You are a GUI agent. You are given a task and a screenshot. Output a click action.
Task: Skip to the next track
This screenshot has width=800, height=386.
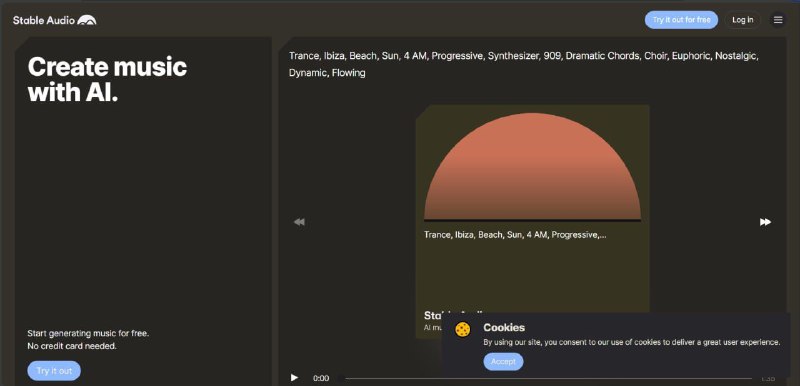click(765, 222)
